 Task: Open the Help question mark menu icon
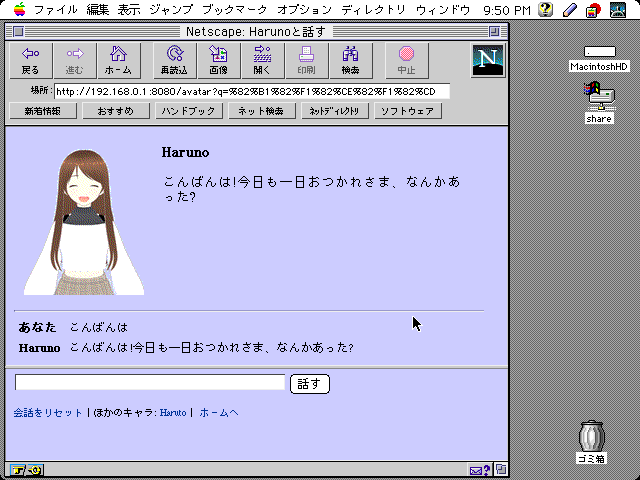point(545,10)
